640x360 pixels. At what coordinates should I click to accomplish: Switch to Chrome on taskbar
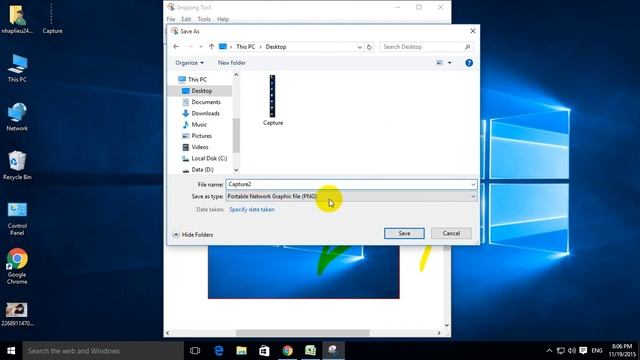pyautogui.click(x=287, y=351)
